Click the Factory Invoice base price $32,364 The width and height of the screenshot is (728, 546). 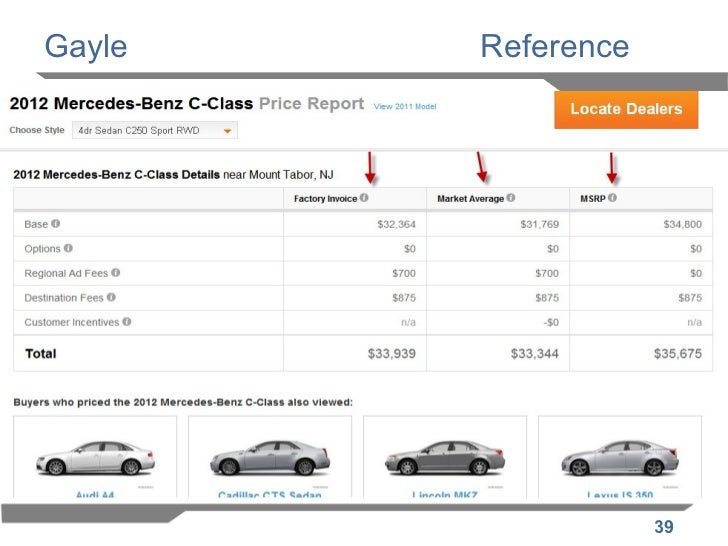(x=396, y=224)
